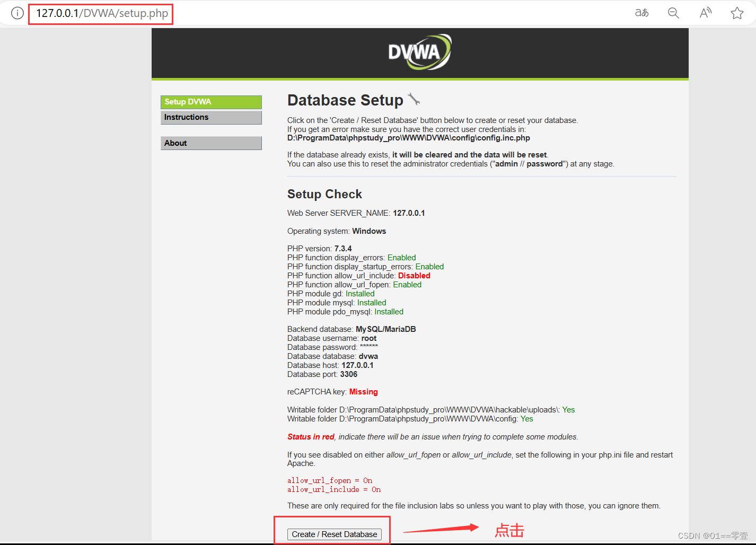Viewport: 756px width, 545px height.
Task: Click Database port 3306 value
Action: [x=349, y=374]
